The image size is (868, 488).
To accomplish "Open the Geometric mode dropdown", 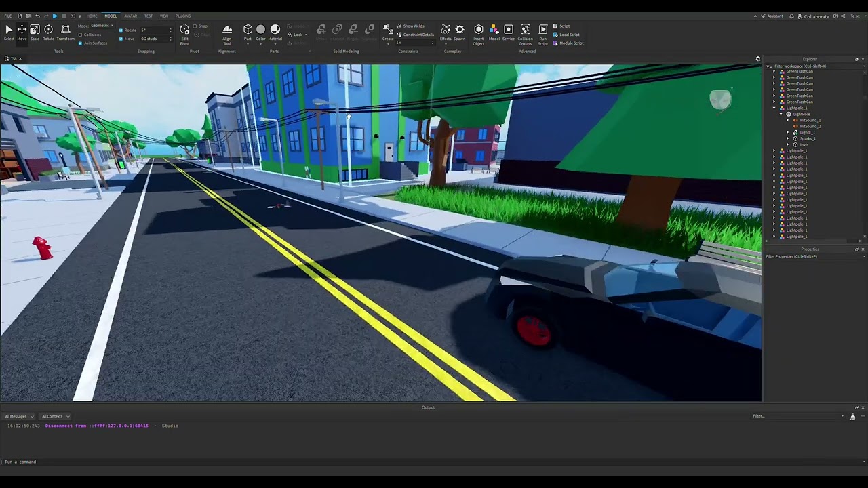I will (x=102, y=26).
